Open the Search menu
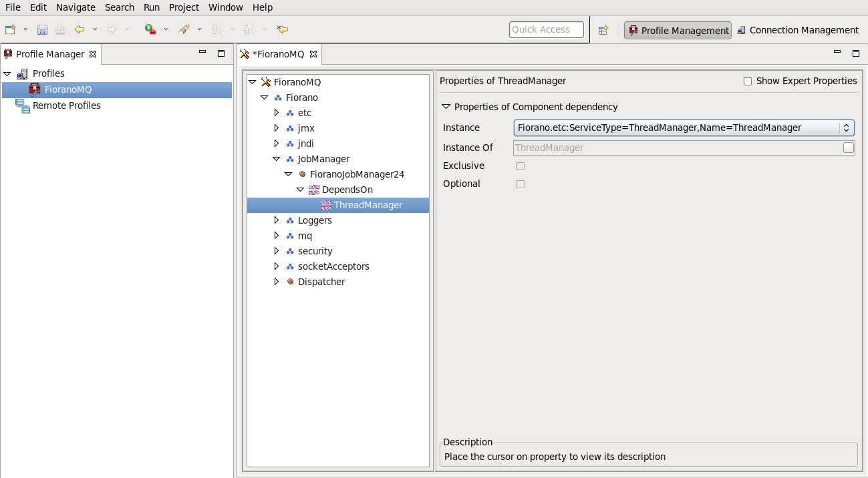 (120, 7)
